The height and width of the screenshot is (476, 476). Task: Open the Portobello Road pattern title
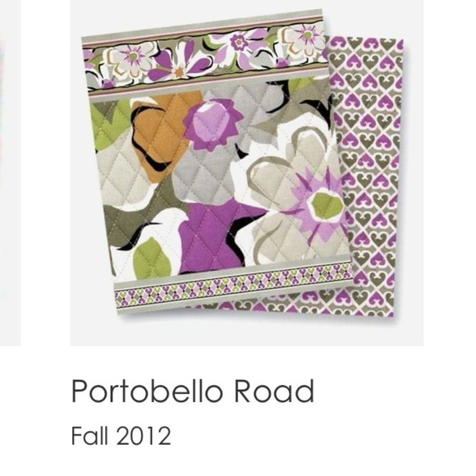coord(193,391)
